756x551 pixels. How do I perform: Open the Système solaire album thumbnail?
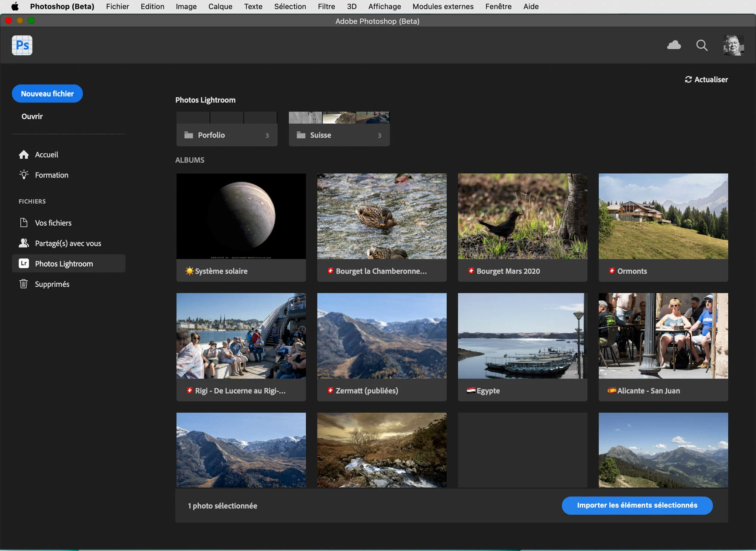point(241,216)
